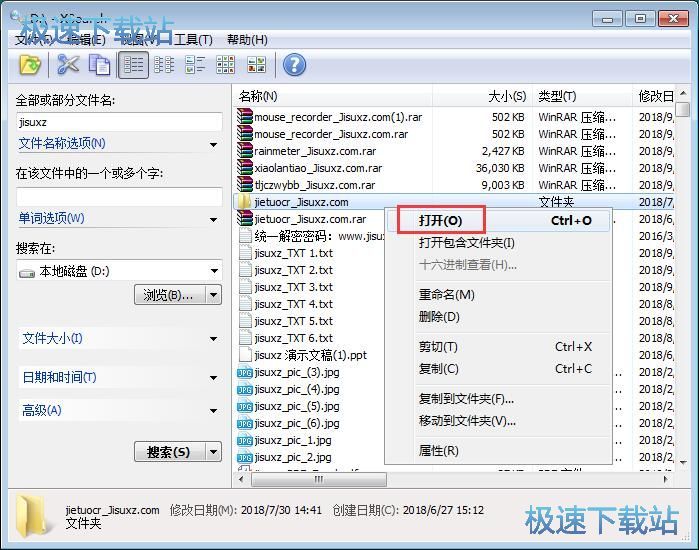Screen dimensions: 699x550
Task: Choose 复制到文件夹(F)... in context menu
Action: coord(498,399)
